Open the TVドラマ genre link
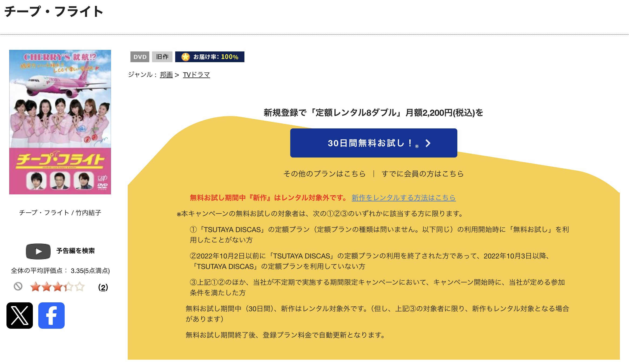The width and height of the screenshot is (629, 364). [x=196, y=75]
